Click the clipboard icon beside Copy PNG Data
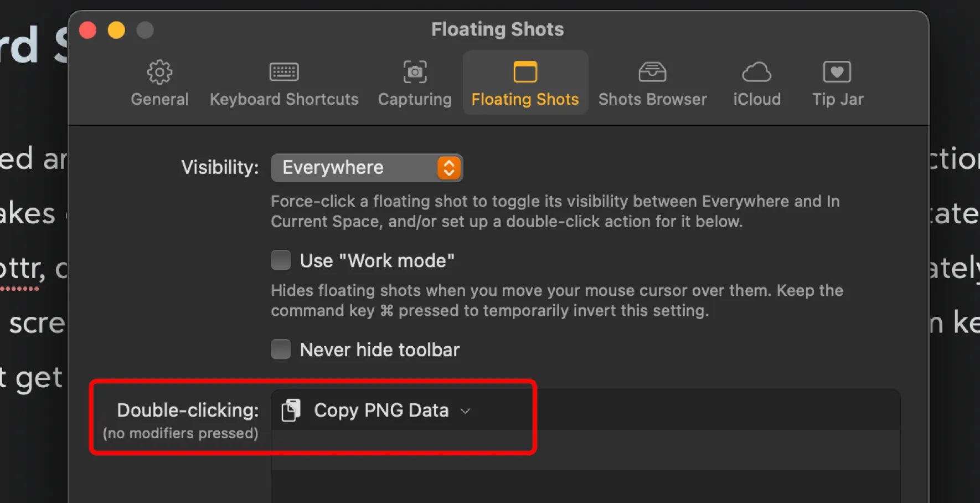Viewport: 980px width, 503px height. click(291, 410)
